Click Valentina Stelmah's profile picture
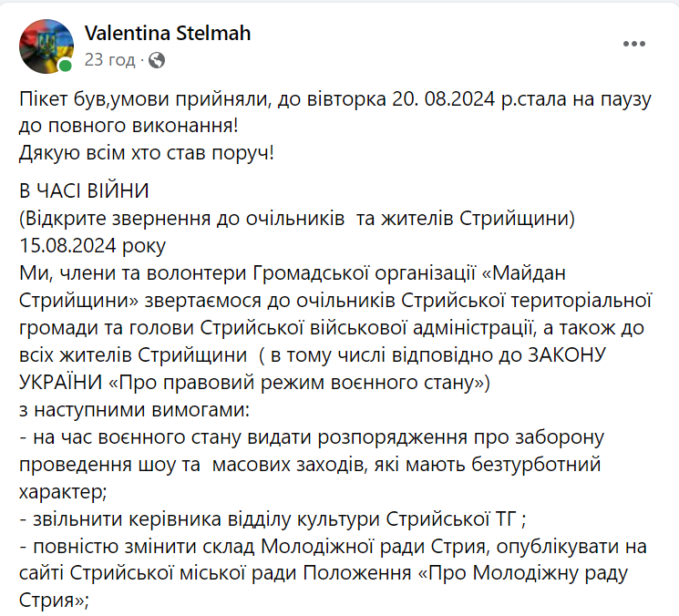This screenshot has height=616, width=679. [46, 46]
